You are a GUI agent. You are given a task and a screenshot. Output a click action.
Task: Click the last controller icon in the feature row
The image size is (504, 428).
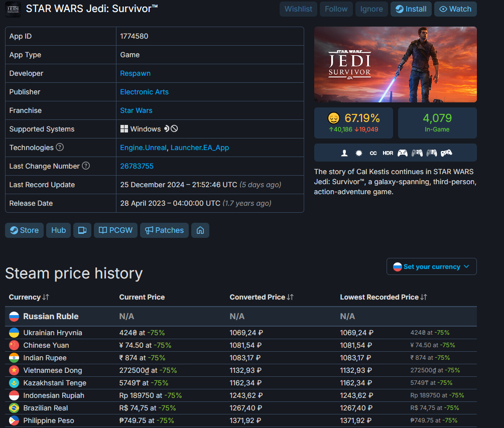[x=446, y=153]
